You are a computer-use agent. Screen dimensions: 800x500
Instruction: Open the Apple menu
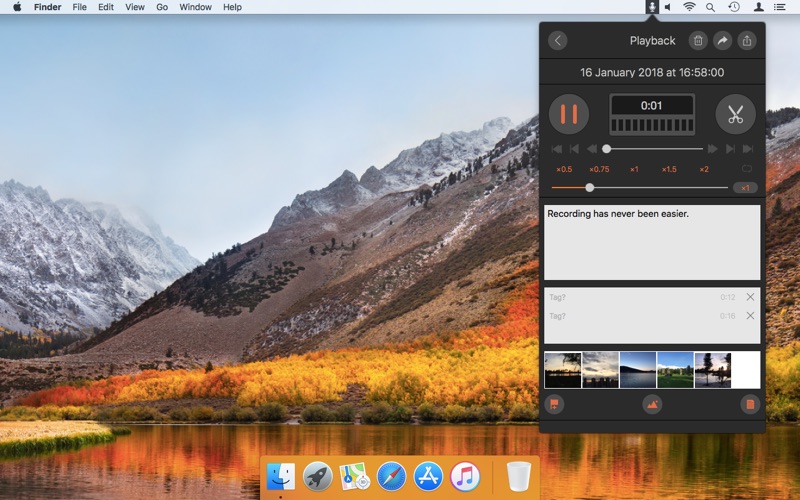pyautogui.click(x=17, y=7)
